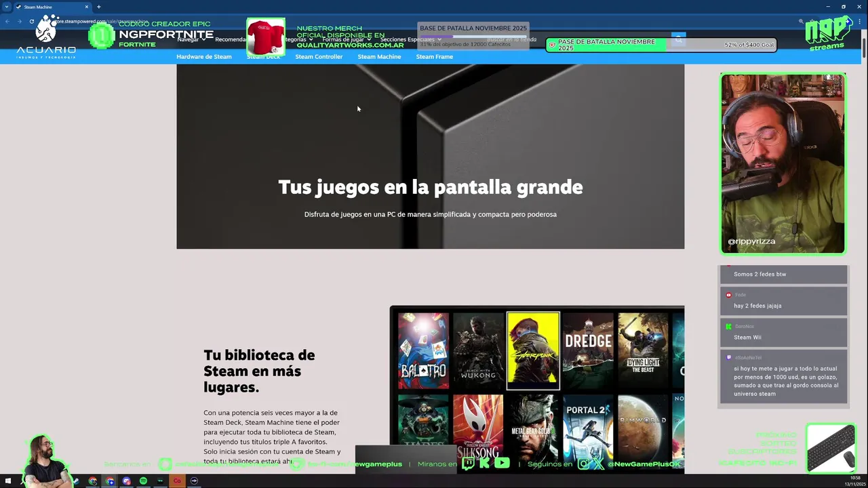Open the Steam Frame page

[x=435, y=57]
